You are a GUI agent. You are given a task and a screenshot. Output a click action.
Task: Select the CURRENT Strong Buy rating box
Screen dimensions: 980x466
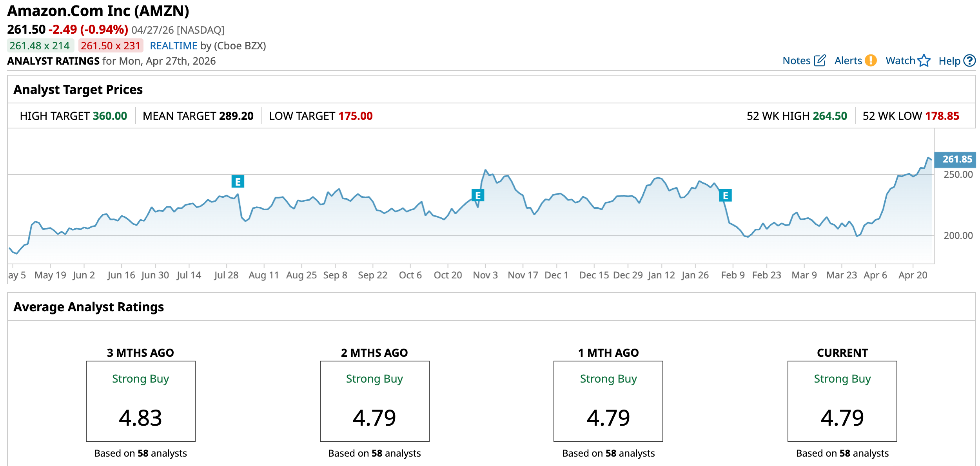tap(842, 401)
